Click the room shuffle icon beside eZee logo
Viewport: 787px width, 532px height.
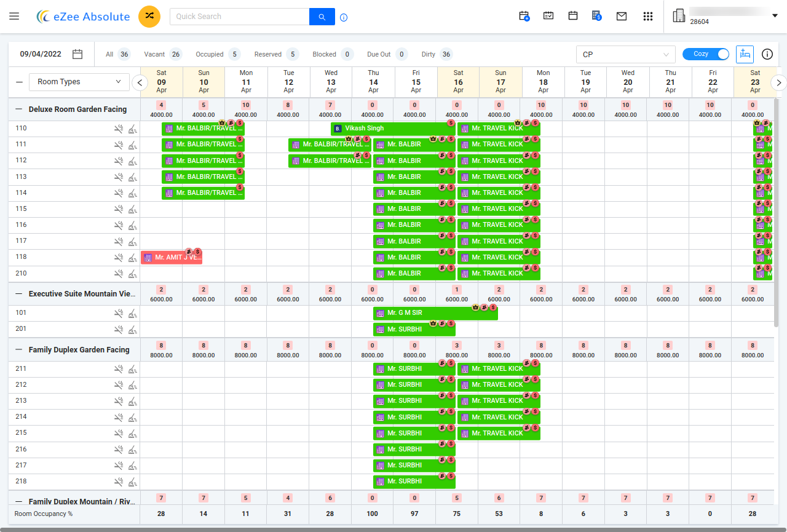(x=149, y=16)
